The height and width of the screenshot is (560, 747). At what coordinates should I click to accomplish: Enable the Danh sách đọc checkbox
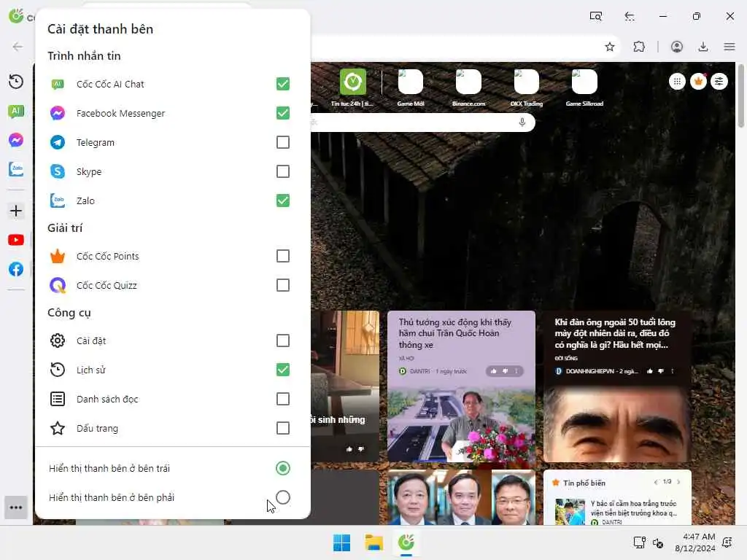pyautogui.click(x=283, y=399)
